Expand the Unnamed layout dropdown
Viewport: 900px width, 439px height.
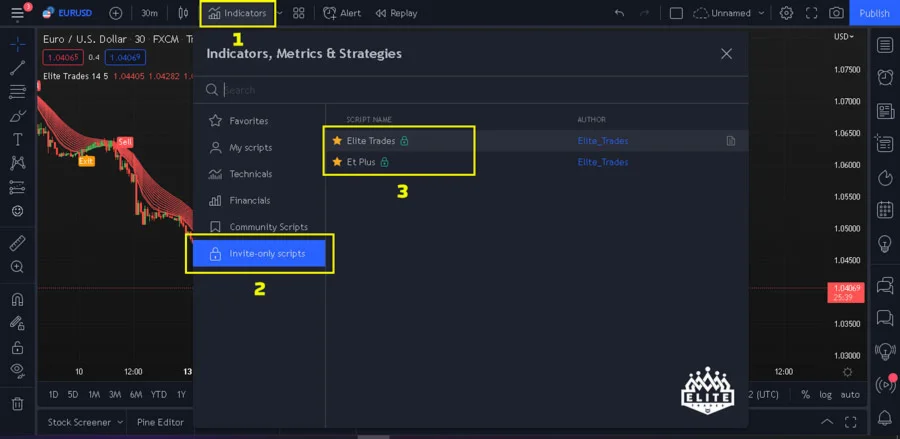pyautogui.click(x=761, y=13)
